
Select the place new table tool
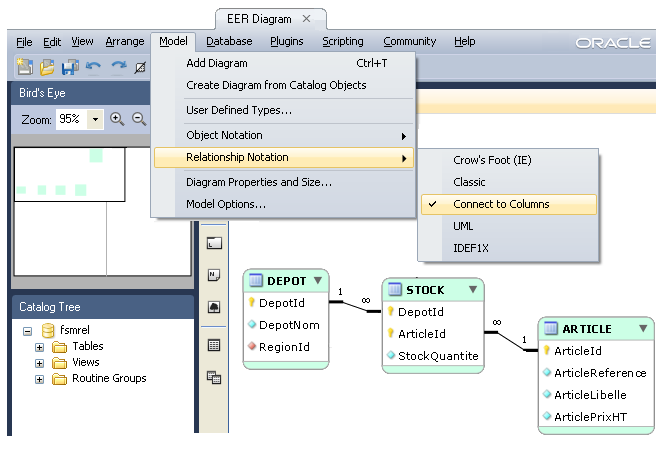213,345
